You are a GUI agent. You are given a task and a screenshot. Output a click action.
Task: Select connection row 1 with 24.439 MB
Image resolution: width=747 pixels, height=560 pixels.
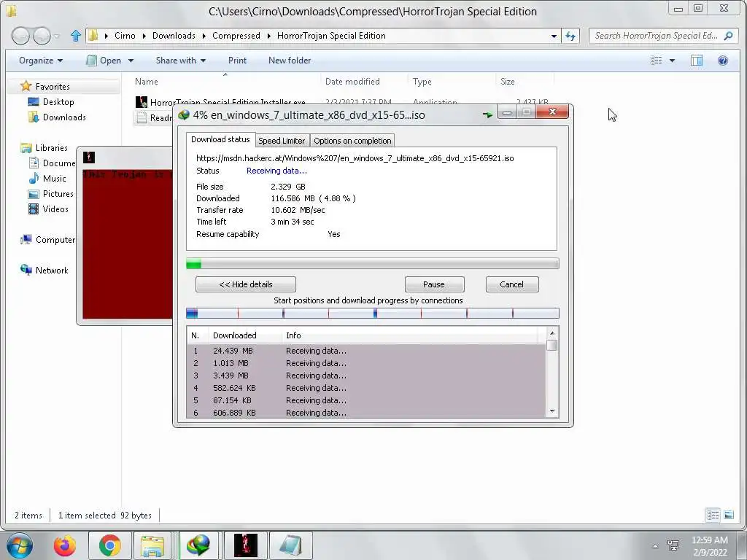point(366,351)
